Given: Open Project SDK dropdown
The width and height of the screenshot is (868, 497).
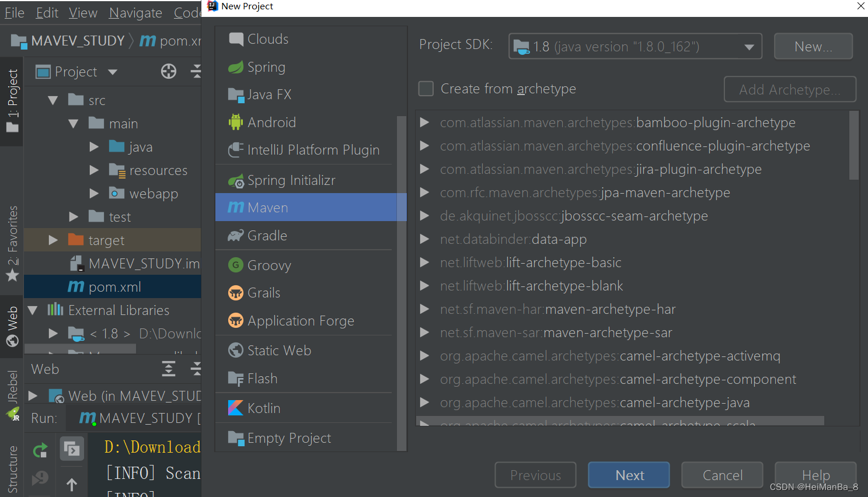Looking at the screenshot, I should point(635,46).
